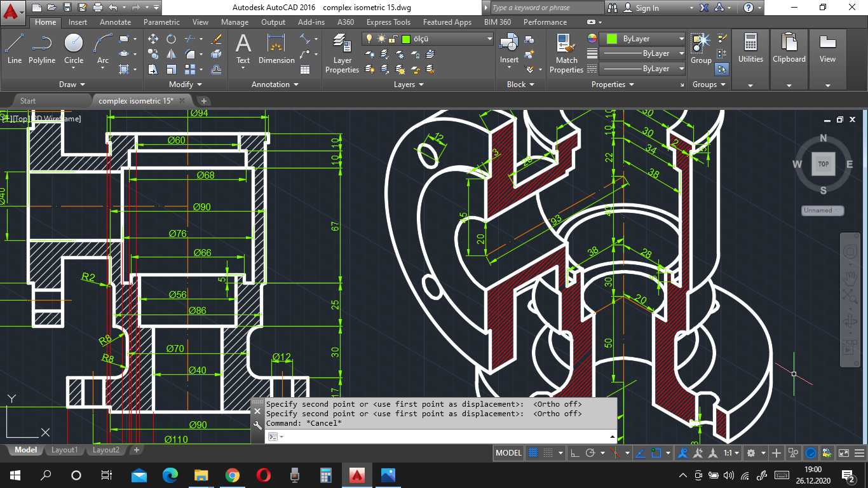Select the Line tool
This screenshot has height=488, width=868.
click(15, 49)
